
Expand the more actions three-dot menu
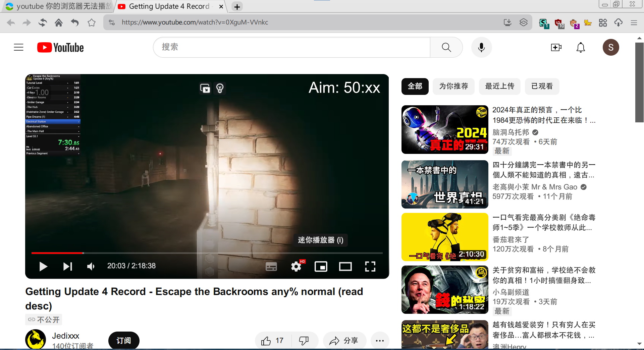[x=380, y=341]
